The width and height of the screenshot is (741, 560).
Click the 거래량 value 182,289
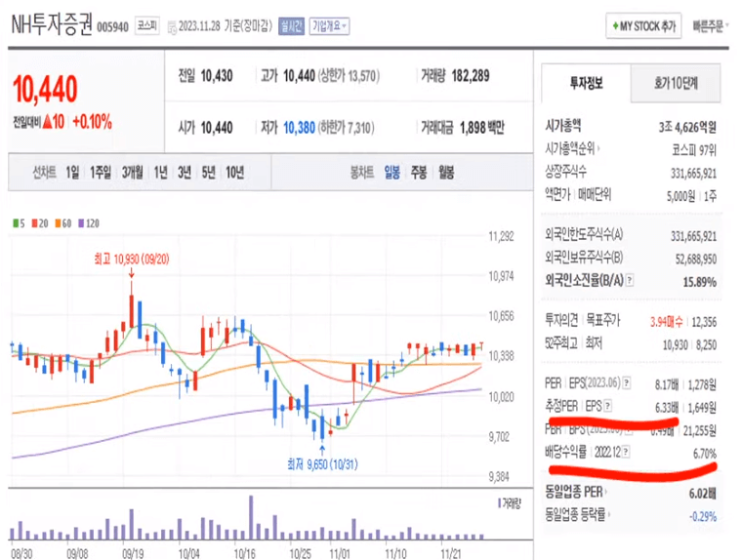471,75
